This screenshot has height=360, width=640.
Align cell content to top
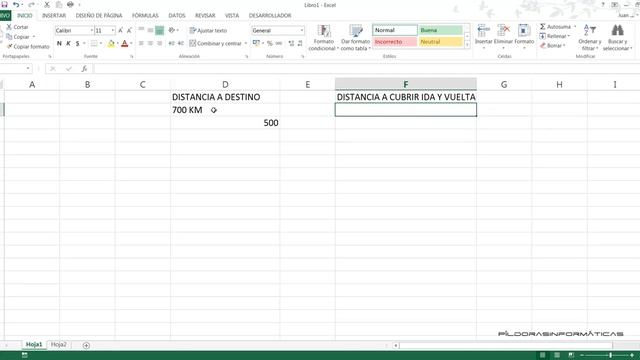tap(141, 30)
